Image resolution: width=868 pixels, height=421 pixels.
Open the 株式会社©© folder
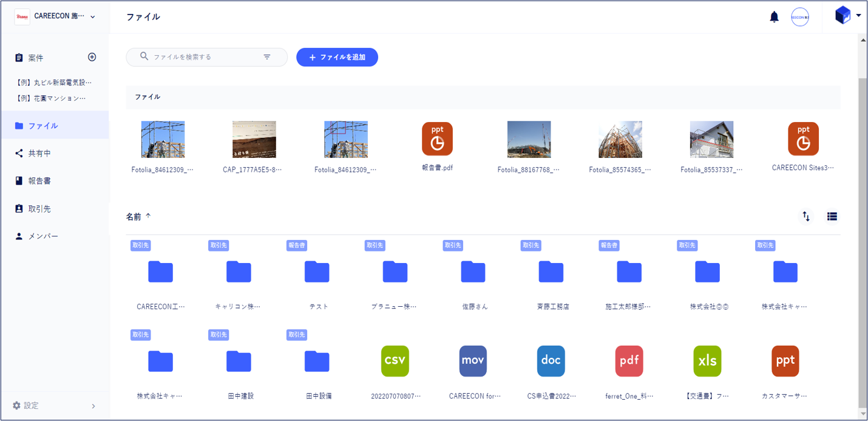click(708, 272)
